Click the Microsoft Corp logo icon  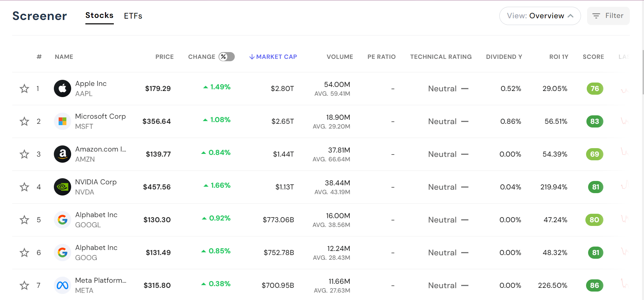click(62, 121)
